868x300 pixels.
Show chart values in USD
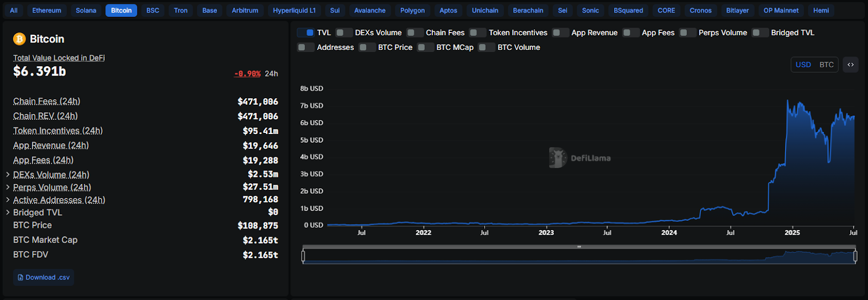click(x=803, y=65)
